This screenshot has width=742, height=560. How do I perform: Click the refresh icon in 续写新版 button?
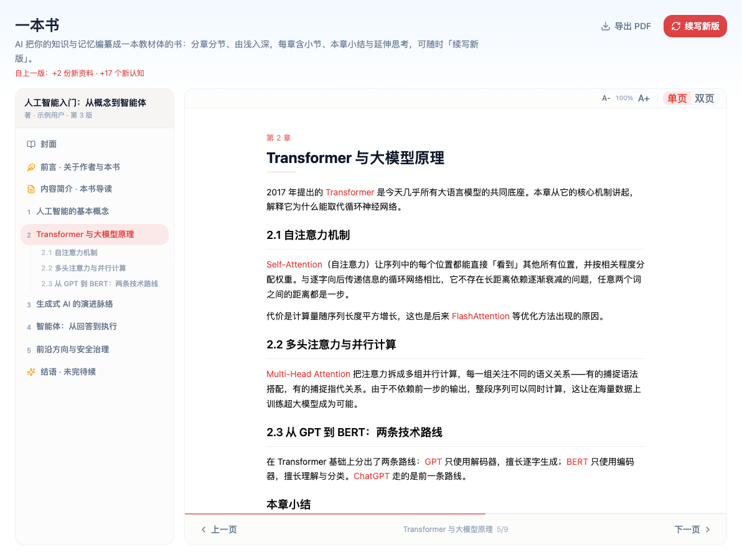676,27
